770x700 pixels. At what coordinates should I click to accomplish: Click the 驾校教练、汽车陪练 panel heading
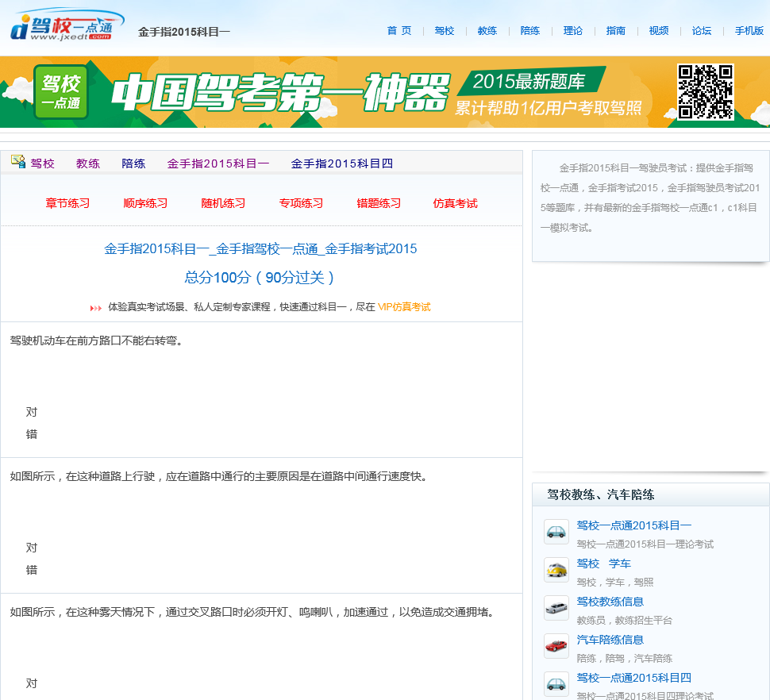(x=601, y=494)
